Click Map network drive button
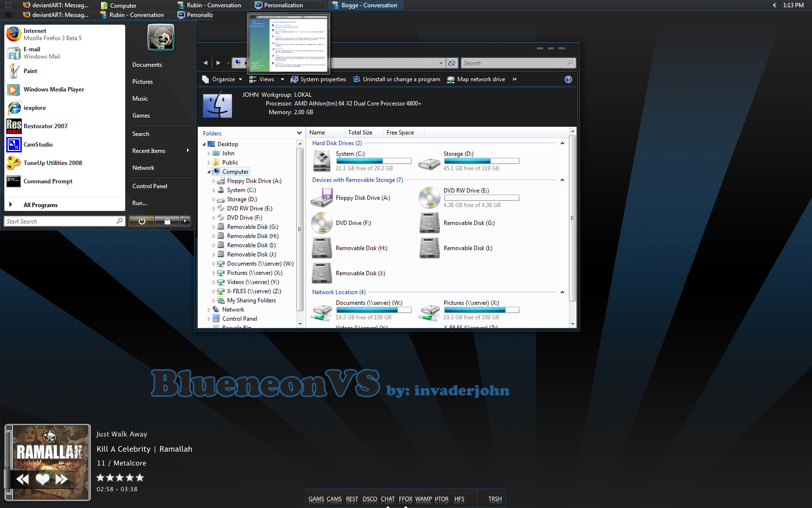The height and width of the screenshot is (508, 812). (476, 79)
